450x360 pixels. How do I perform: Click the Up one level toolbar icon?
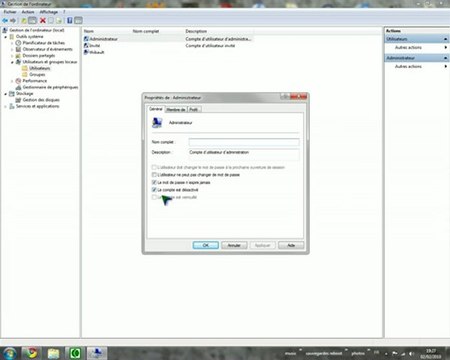(x=24, y=21)
